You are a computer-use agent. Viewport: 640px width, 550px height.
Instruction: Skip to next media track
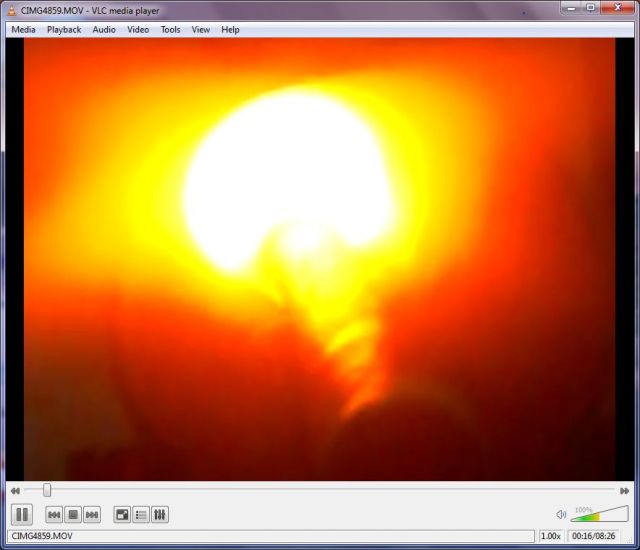pos(92,515)
